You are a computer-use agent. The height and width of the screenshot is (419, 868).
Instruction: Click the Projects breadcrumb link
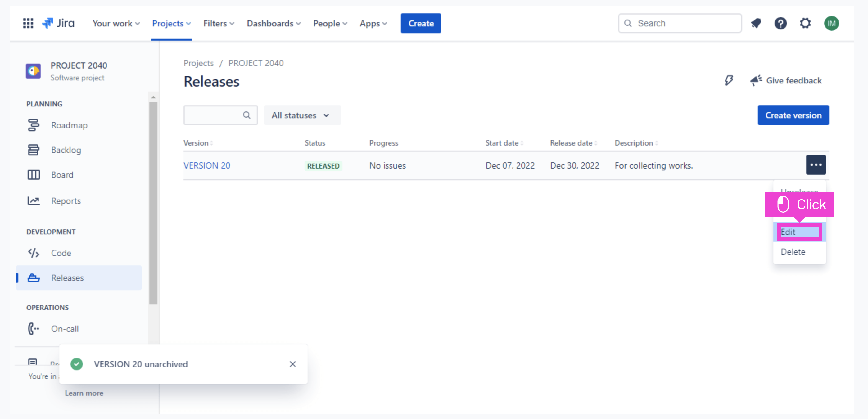(198, 63)
